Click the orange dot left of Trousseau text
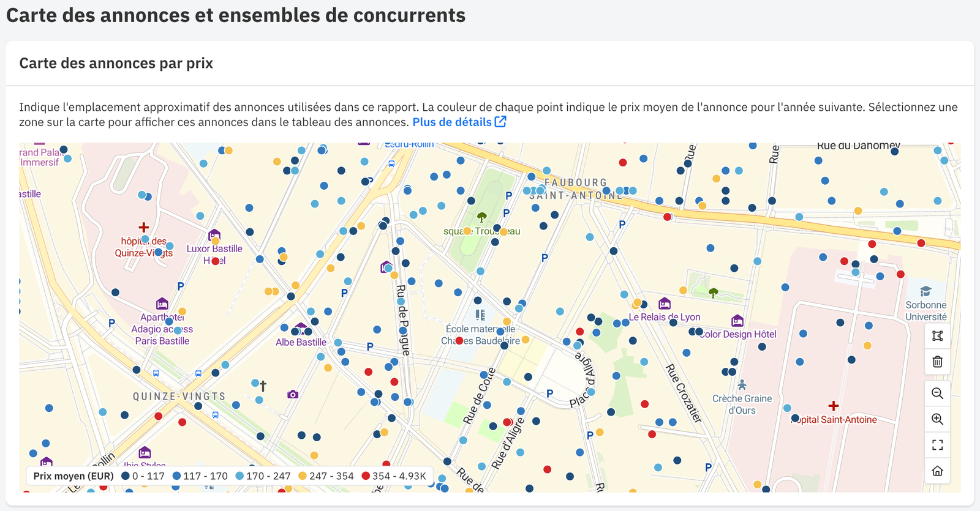 click(467, 231)
